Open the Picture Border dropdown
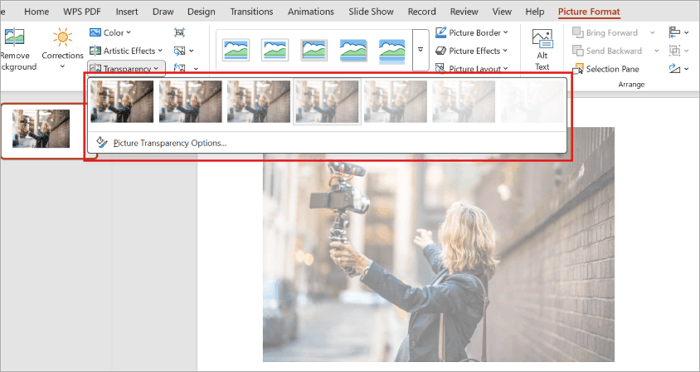The image size is (700, 372). pyautogui.click(x=472, y=33)
